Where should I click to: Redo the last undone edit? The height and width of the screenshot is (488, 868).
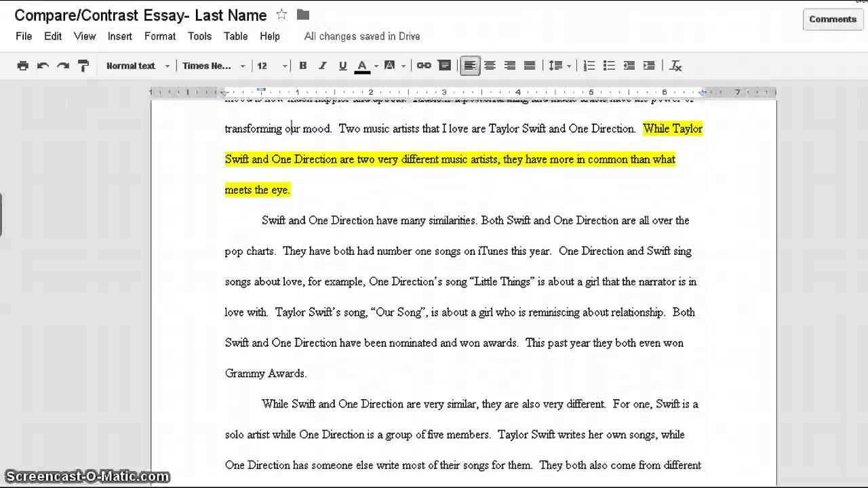point(63,66)
